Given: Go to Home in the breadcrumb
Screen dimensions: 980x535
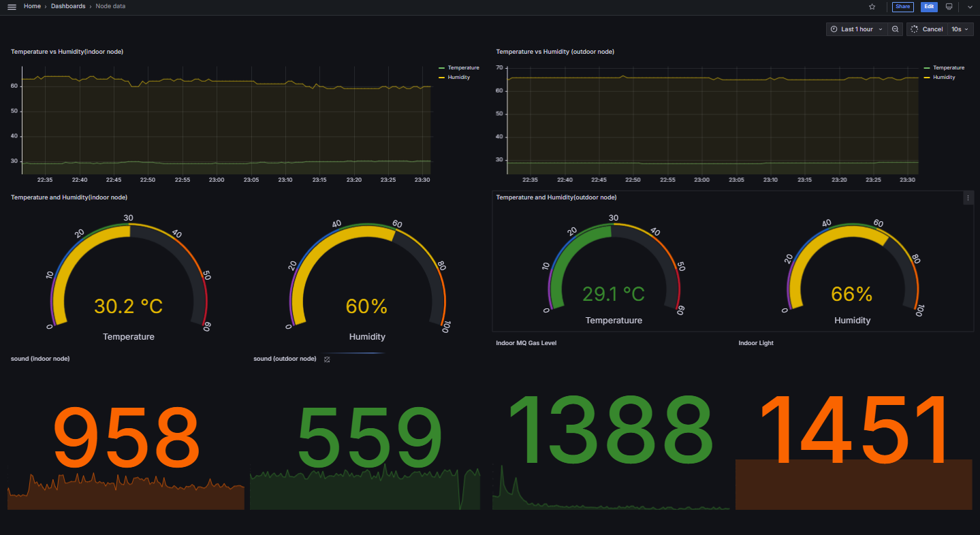Looking at the screenshot, I should 32,6.
